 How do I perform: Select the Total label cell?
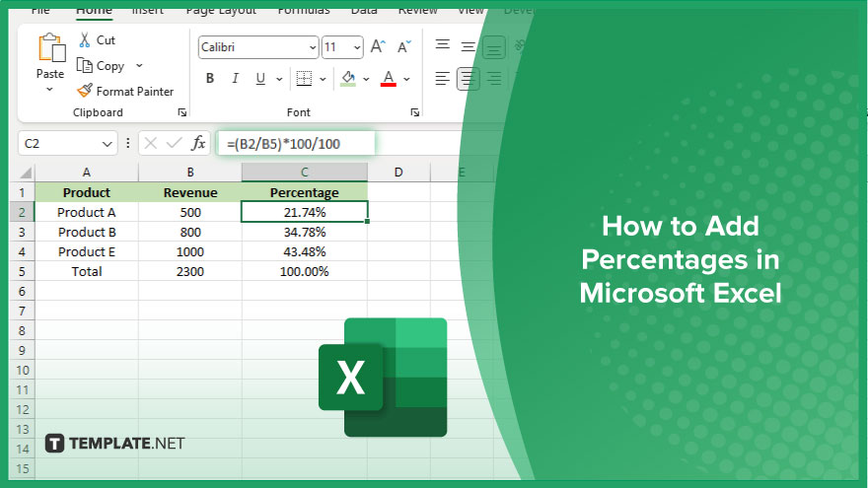[87, 272]
